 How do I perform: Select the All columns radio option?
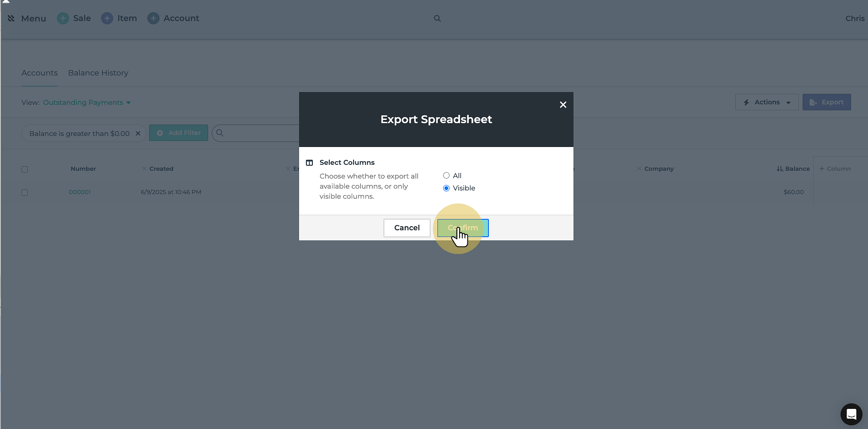pyautogui.click(x=446, y=175)
